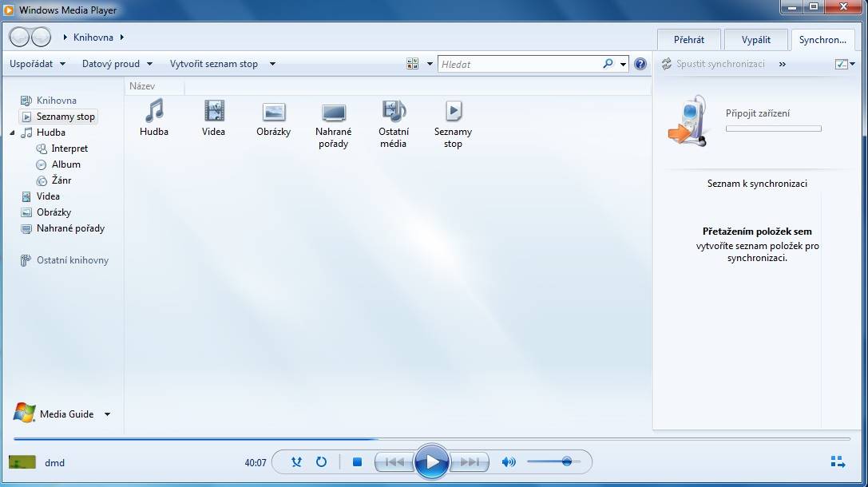Image resolution: width=868 pixels, height=487 pixels.
Task: Click the Hledat search field
Action: tap(521, 64)
